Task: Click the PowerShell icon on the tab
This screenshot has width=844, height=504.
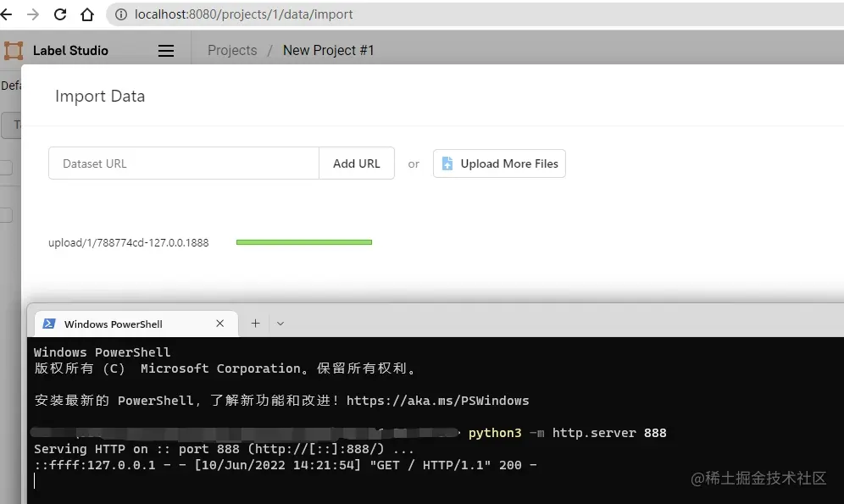Action: pyautogui.click(x=49, y=324)
